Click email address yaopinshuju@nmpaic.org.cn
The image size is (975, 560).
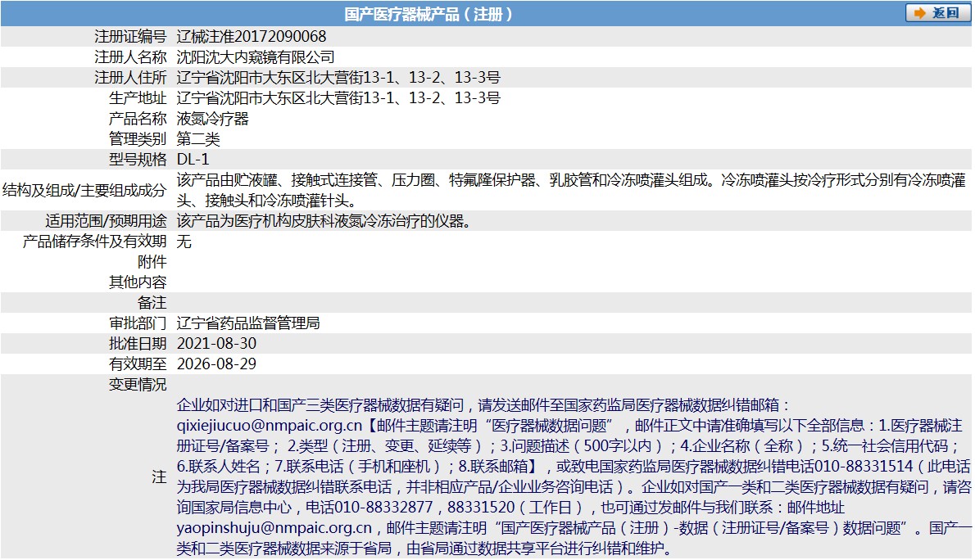(274, 528)
